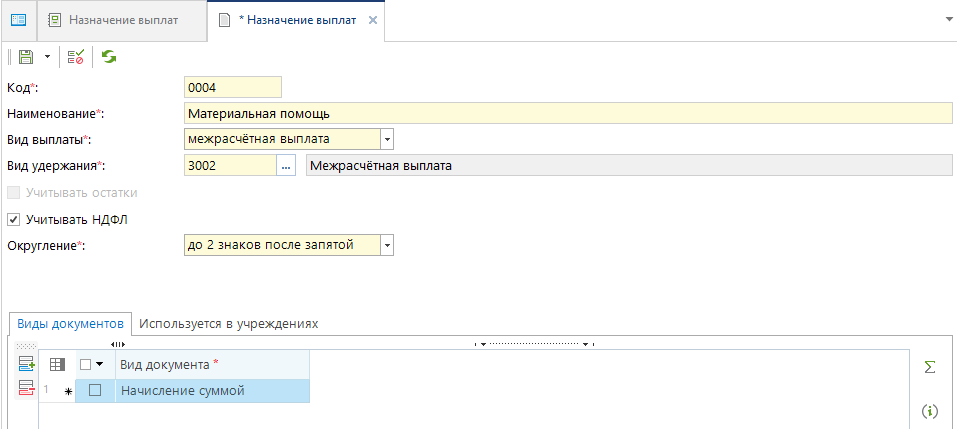Click the sigma summary icon
This screenshot has width=957, height=429.
pos(929,367)
